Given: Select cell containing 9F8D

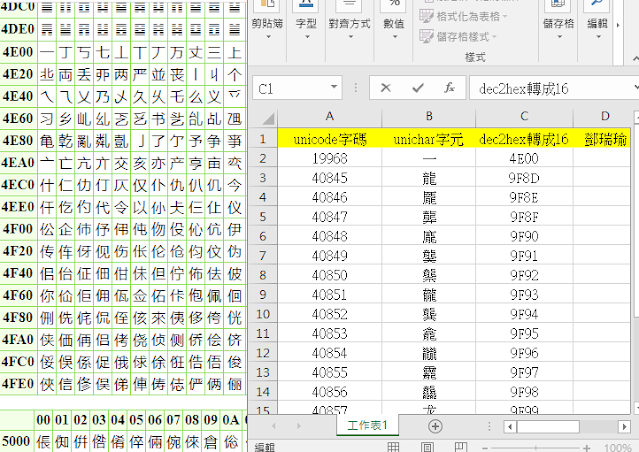Looking at the screenshot, I should click(524, 178).
